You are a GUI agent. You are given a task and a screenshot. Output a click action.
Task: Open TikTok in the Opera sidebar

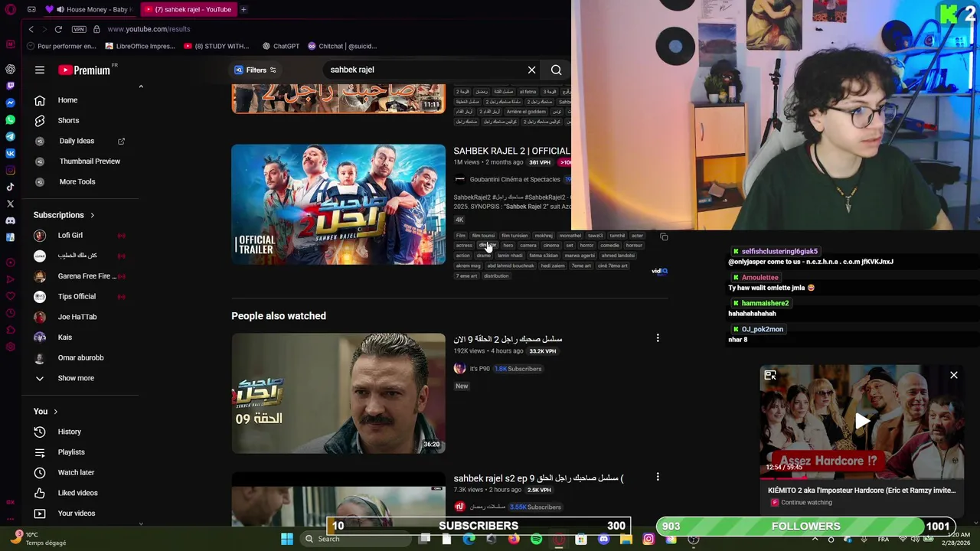pos(10,187)
